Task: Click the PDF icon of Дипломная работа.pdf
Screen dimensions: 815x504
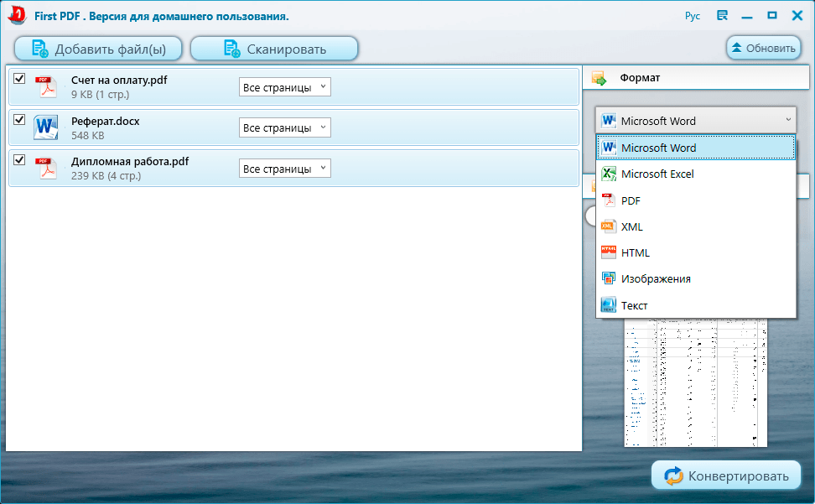Action: (46, 169)
